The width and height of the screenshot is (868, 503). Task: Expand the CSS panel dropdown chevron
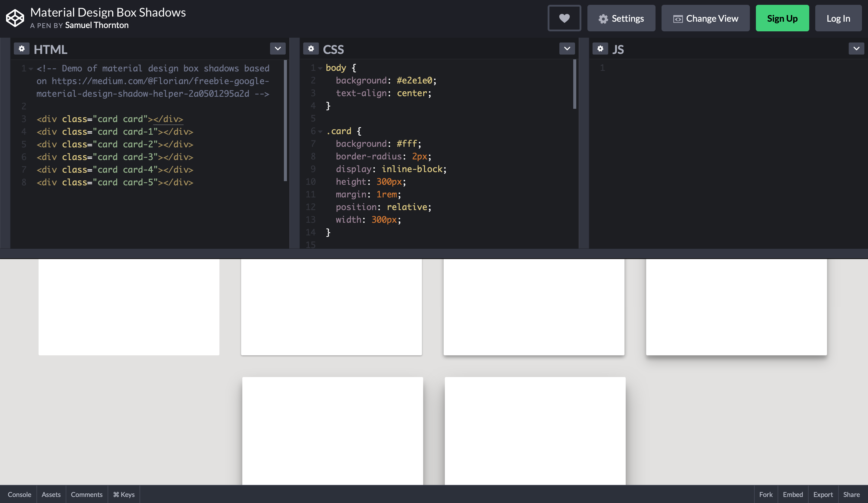click(x=567, y=49)
